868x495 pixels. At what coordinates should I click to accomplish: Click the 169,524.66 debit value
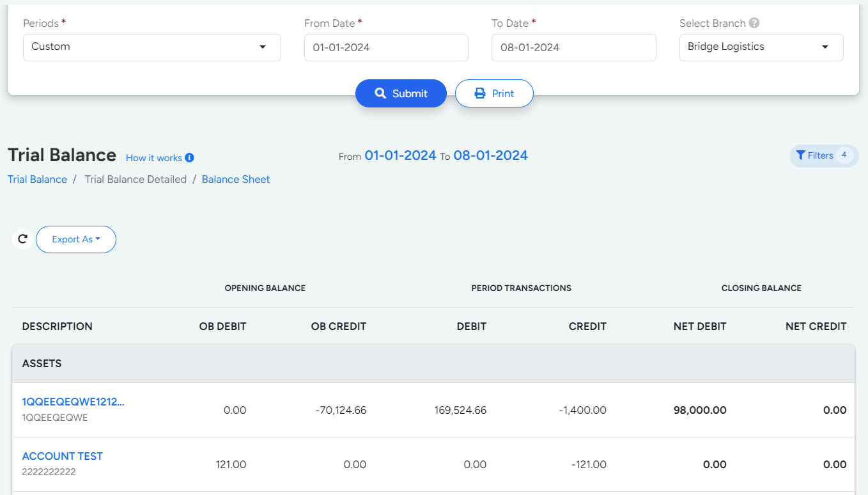460,410
